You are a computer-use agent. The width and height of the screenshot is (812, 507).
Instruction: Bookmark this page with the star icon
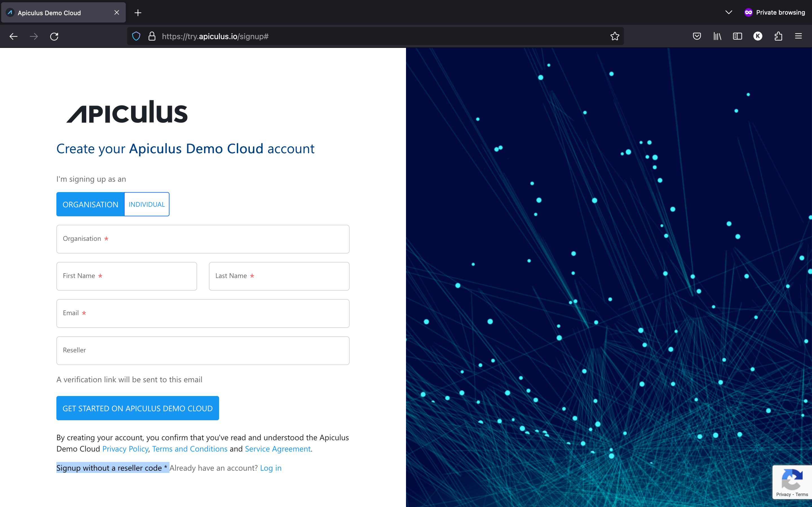coord(614,36)
